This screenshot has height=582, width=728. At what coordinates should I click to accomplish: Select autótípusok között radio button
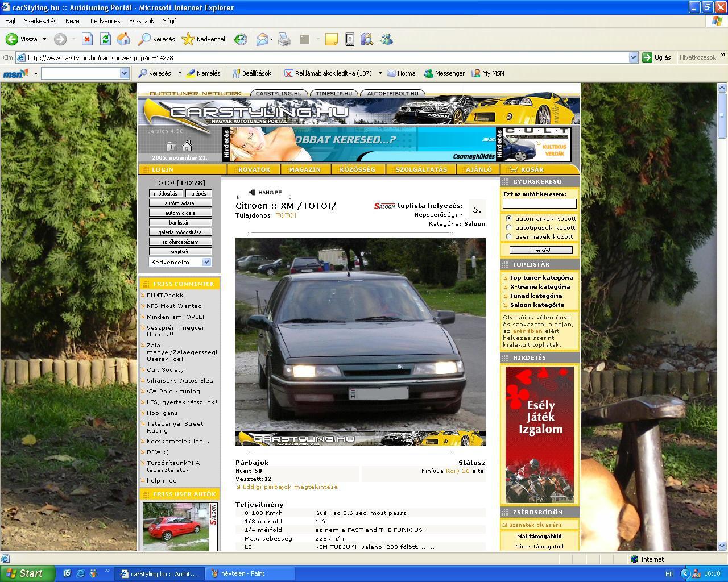click(x=509, y=227)
